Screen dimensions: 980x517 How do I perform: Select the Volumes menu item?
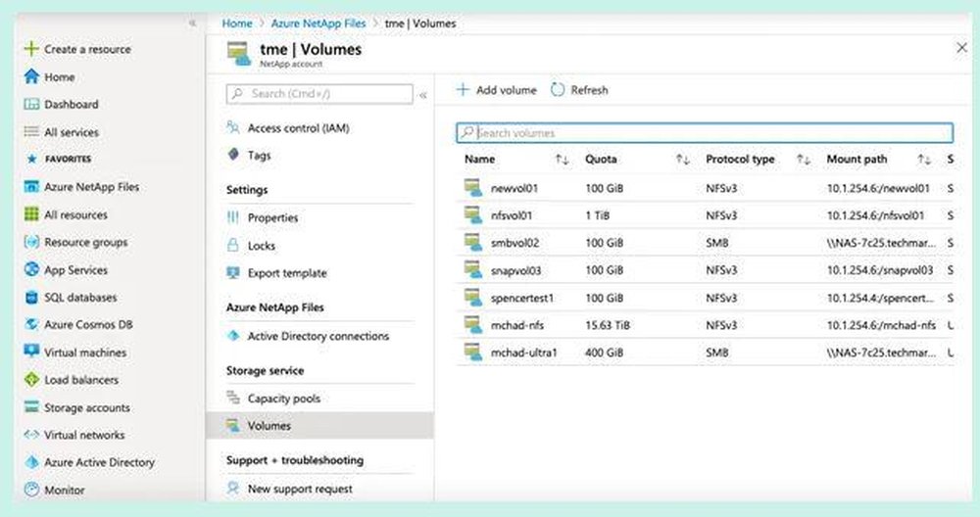(319, 425)
